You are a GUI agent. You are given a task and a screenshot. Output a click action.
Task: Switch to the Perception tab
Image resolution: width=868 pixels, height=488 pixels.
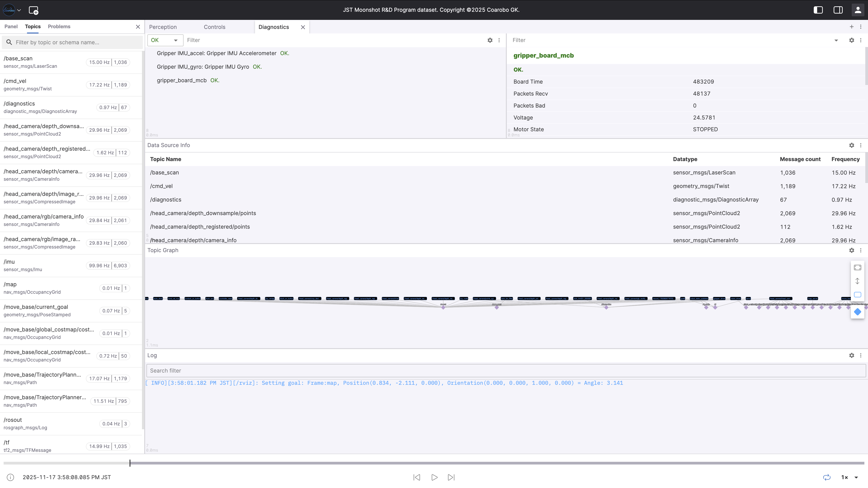tap(163, 27)
